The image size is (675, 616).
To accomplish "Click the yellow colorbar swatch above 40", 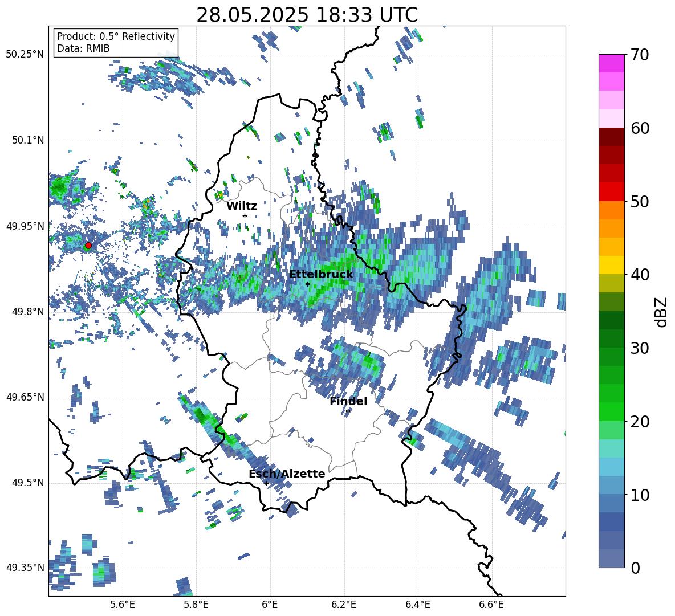I will point(611,265).
